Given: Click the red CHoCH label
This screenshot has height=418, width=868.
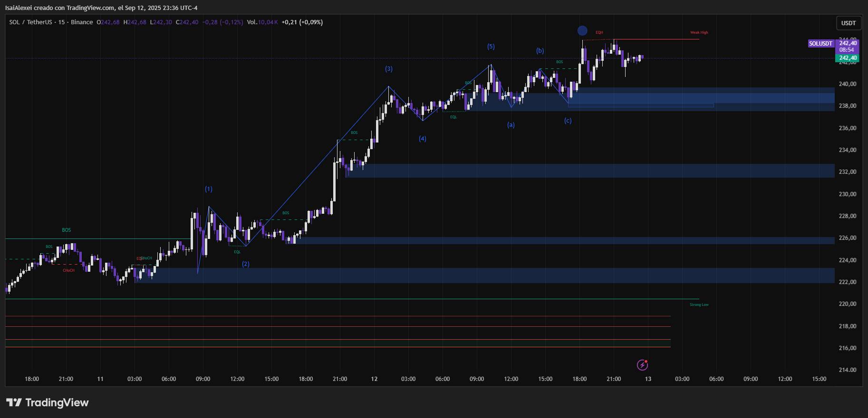Looking at the screenshot, I should (x=68, y=270).
